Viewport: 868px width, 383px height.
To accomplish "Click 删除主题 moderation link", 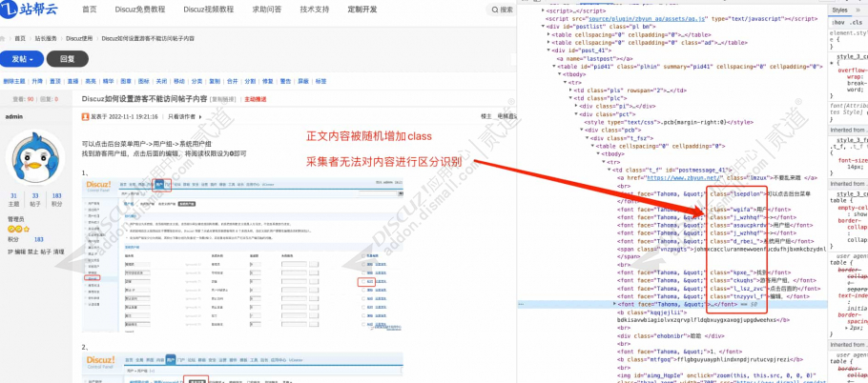I will (14, 81).
